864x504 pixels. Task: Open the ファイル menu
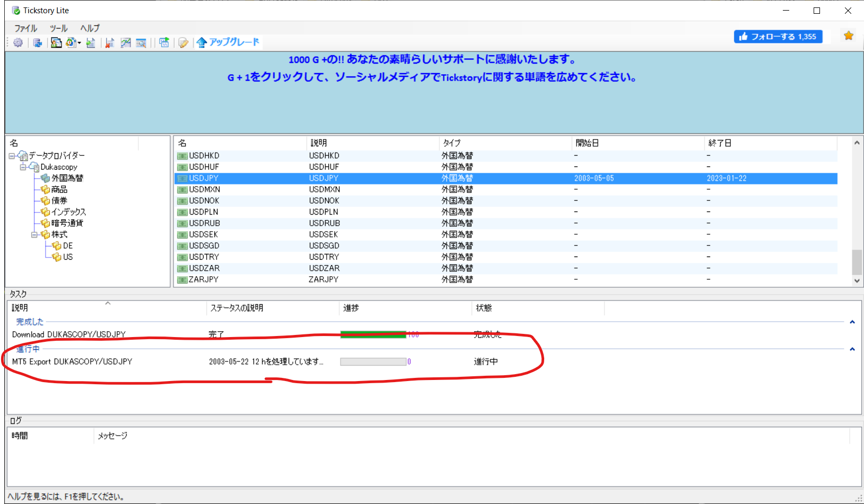pyautogui.click(x=25, y=28)
